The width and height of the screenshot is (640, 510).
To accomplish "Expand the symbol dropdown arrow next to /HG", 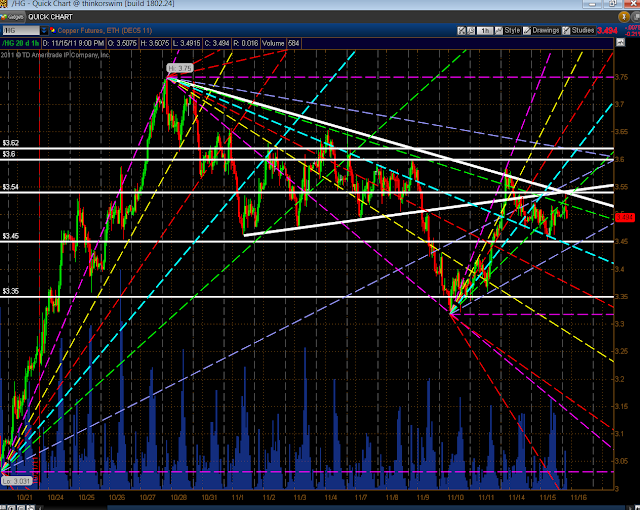I will pos(44,31).
